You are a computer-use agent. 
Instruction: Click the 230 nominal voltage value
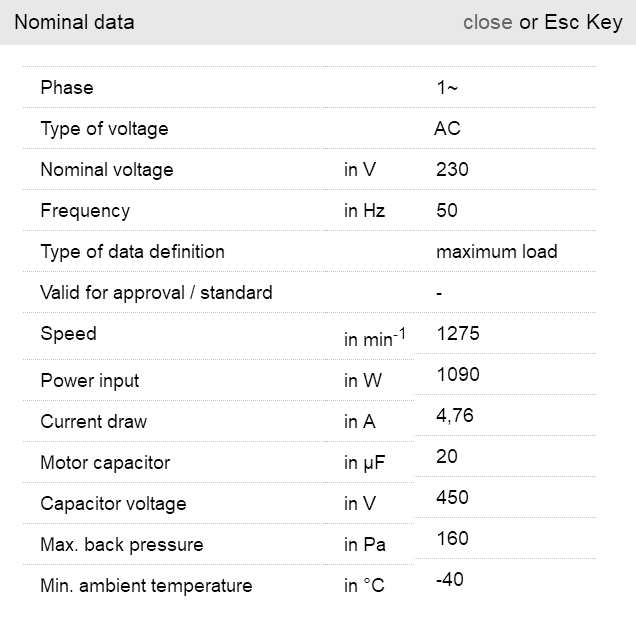pos(452,170)
